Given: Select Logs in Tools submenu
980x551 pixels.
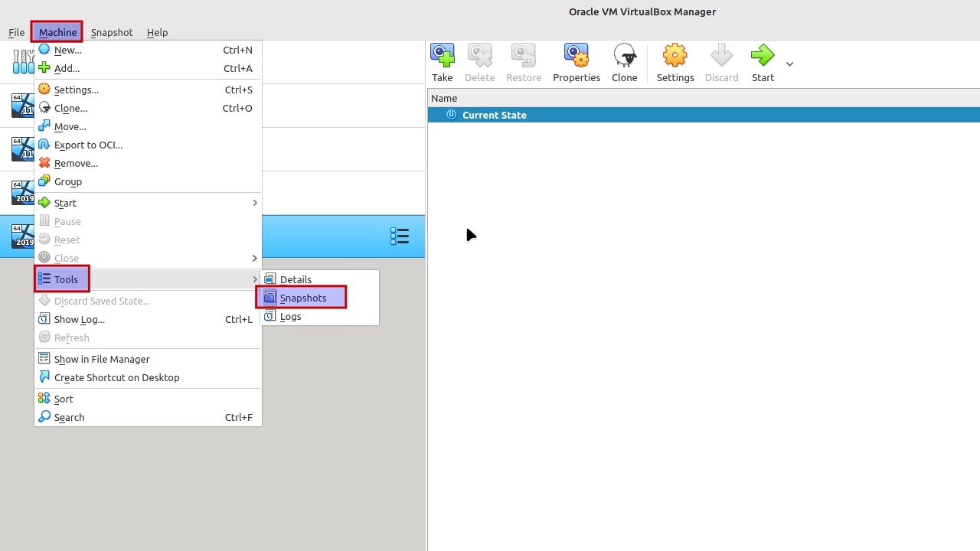Looking at the screenshot, I should coord(319,316).
